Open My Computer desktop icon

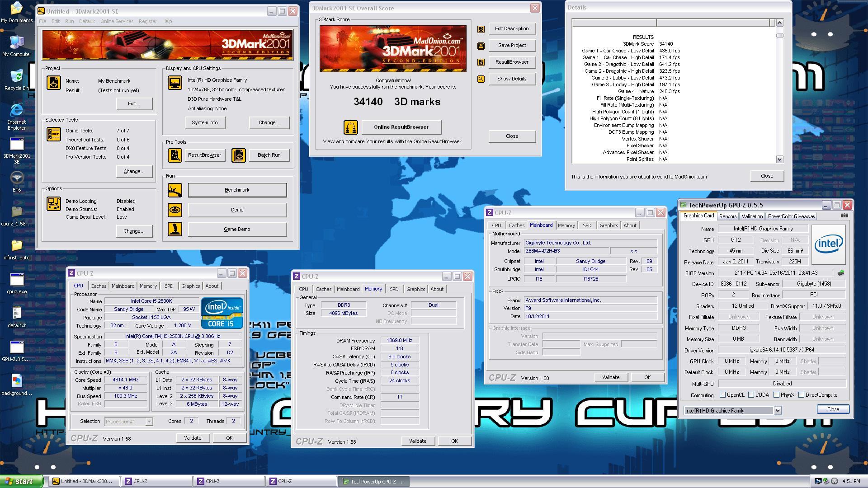pos(17,46)
